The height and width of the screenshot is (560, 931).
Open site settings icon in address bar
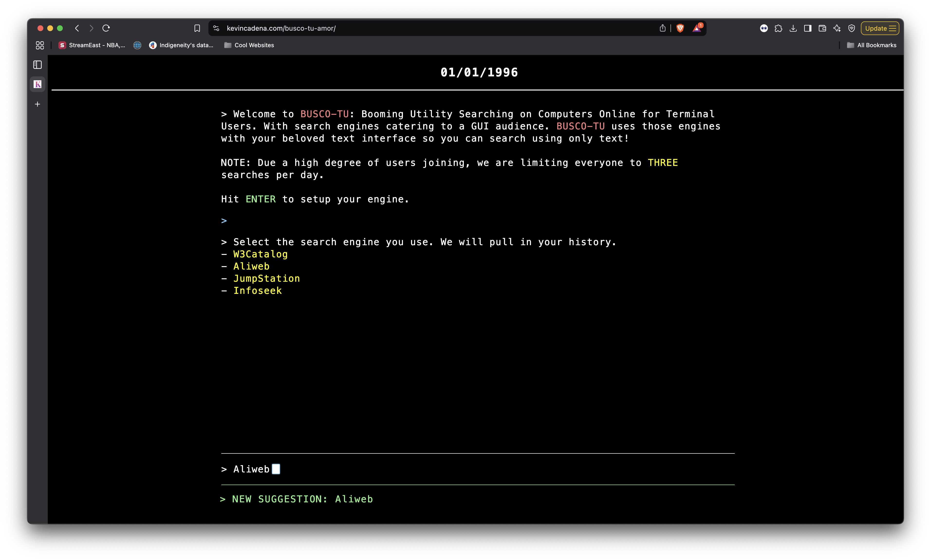[x=216, y=28]
